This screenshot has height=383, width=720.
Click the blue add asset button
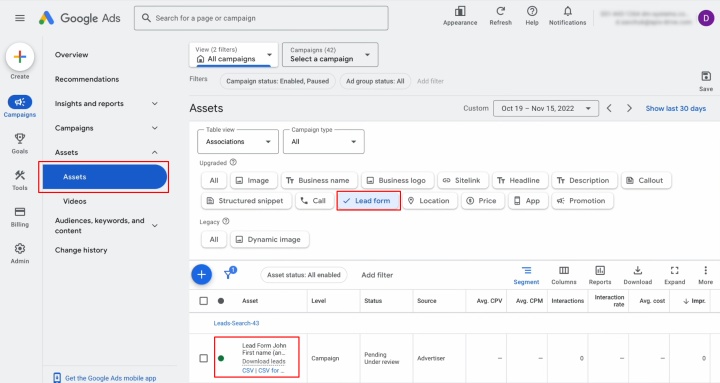point(201,275)
